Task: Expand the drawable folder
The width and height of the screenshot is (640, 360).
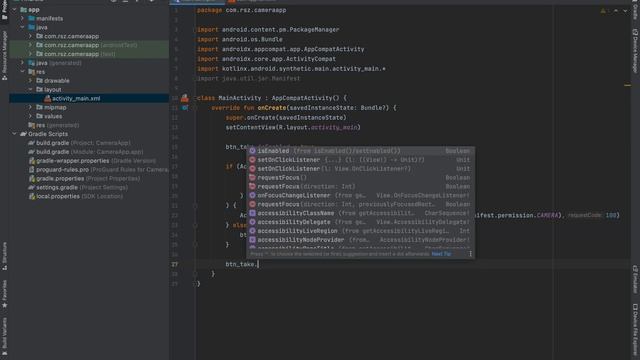Action: tap(31, 81)
